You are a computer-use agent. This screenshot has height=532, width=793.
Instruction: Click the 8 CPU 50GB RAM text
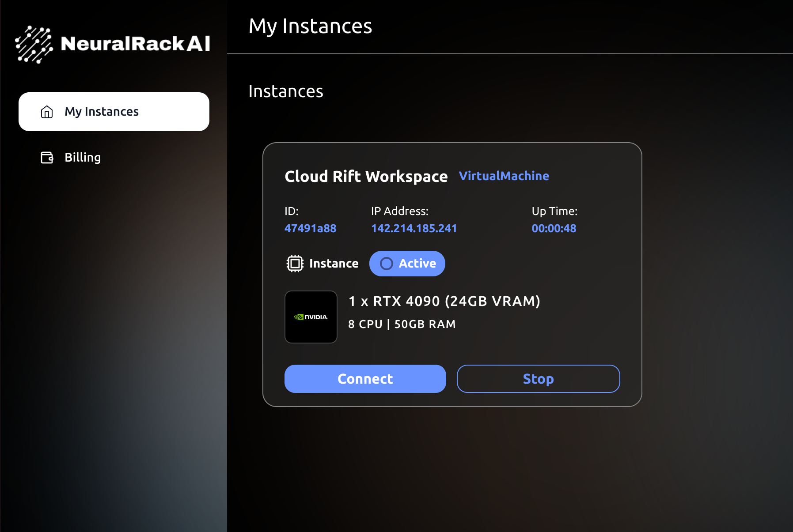click(402, 324)
